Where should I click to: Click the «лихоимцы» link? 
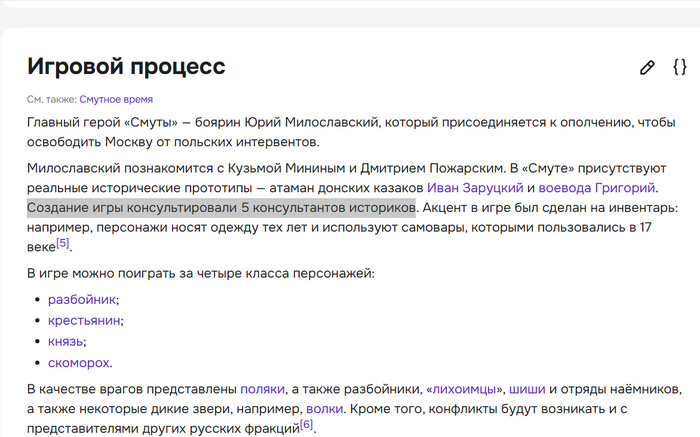coord(465,388)
